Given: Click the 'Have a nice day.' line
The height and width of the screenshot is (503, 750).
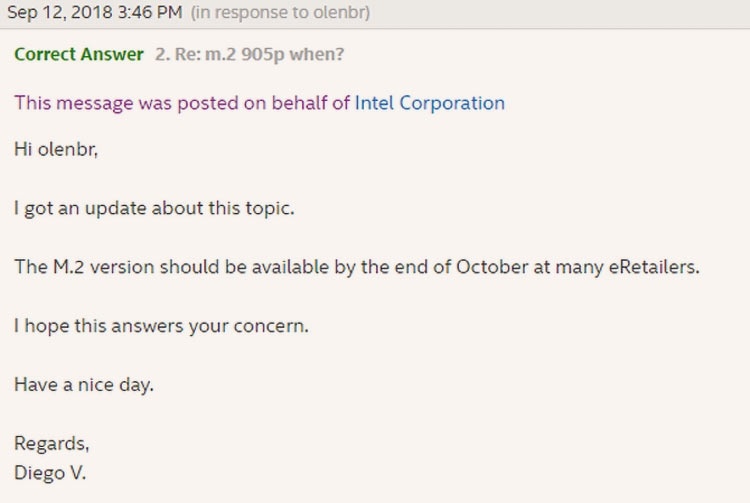Looking at the screenshot, I should [83, 384].
